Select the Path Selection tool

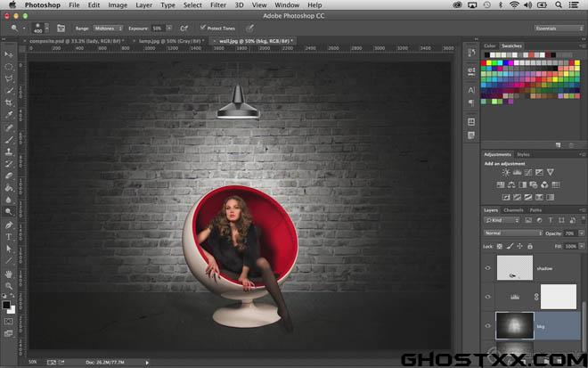click(x=9, y=249)
